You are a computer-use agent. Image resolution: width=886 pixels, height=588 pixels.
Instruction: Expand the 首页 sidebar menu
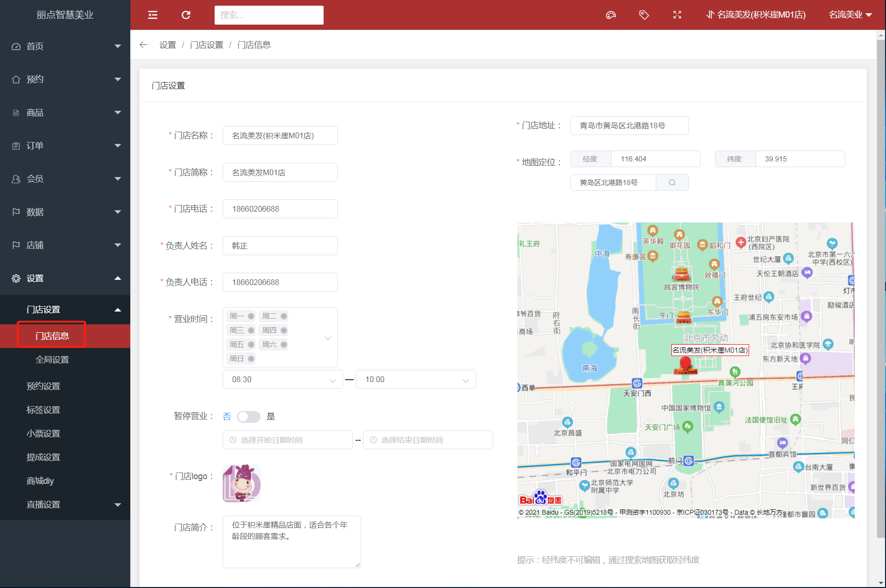(65, 46)
